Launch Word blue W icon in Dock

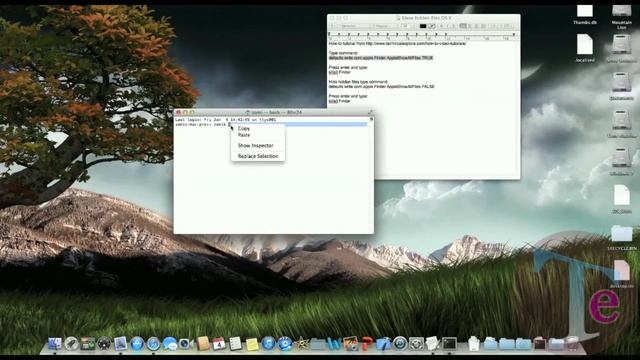point(334,344)
